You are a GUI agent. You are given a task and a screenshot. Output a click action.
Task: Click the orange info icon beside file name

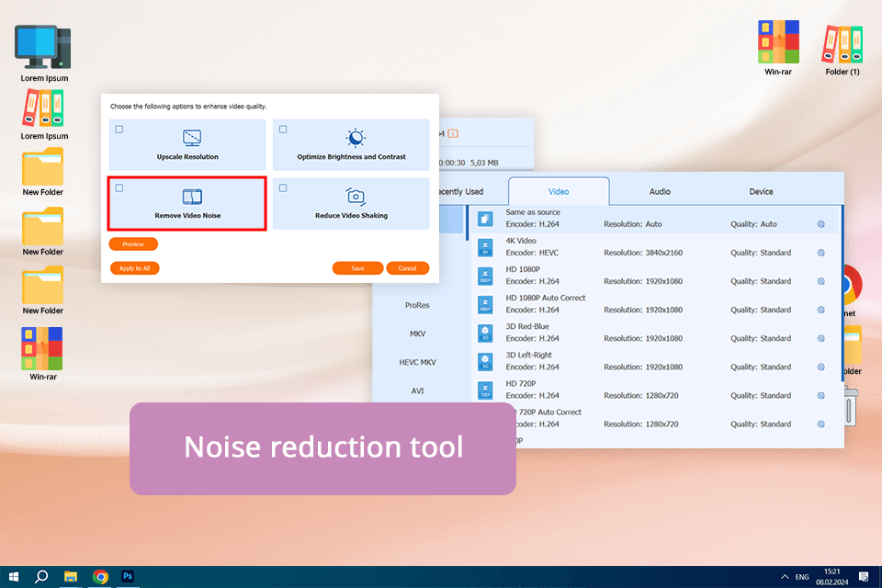click(453, 133)
